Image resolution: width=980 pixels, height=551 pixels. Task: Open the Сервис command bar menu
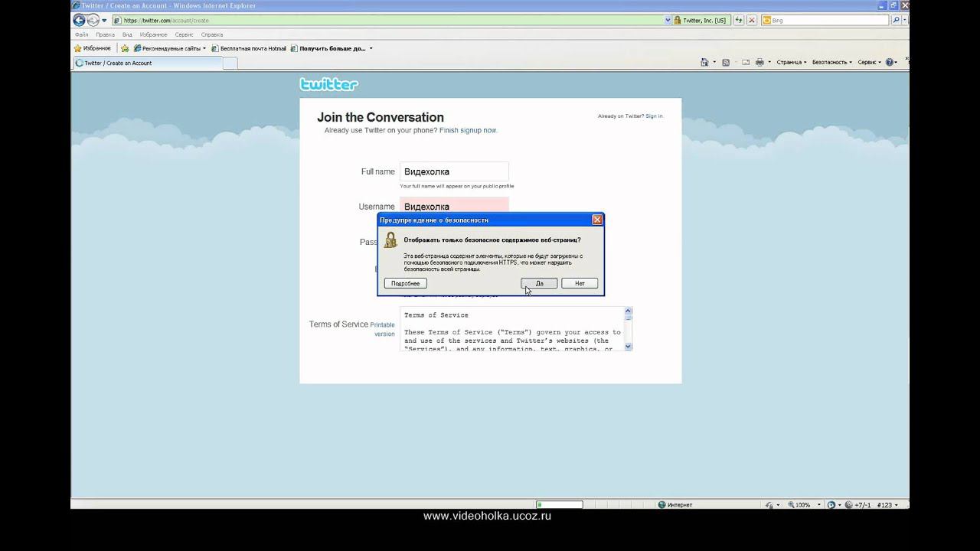[870, 62]
